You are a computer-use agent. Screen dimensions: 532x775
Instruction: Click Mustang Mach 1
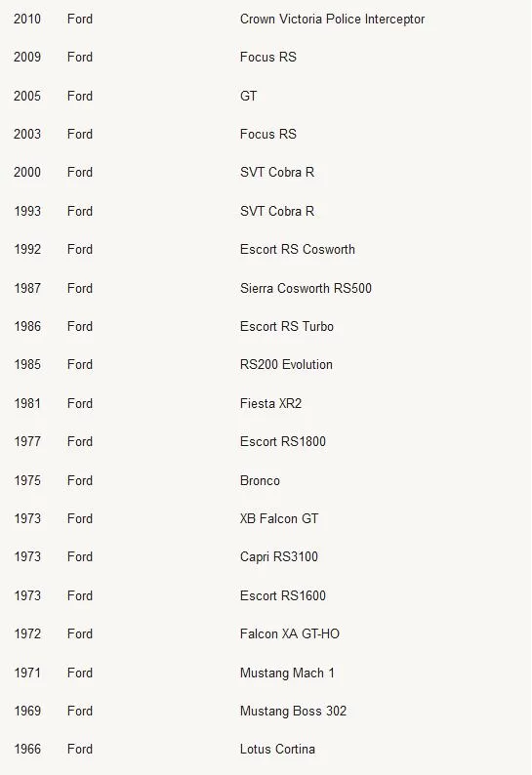coord(287,673)
